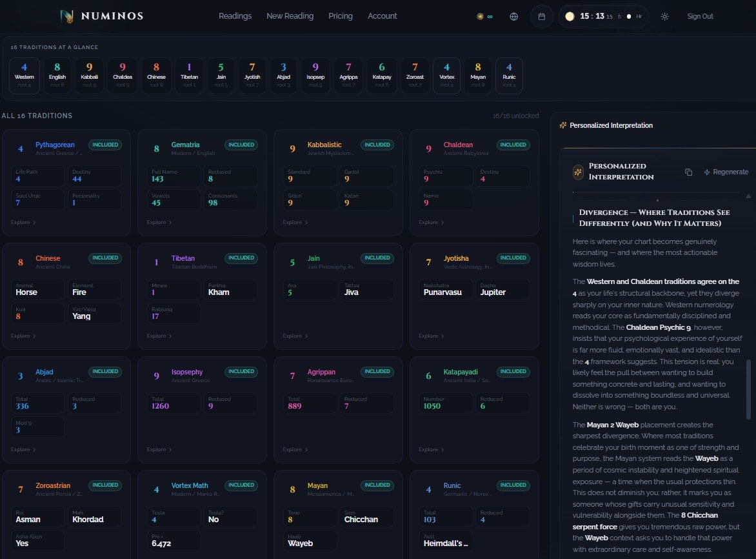Select the Runic glance tile
This screenshot has width=756, height=559.
tap(509, 76)
